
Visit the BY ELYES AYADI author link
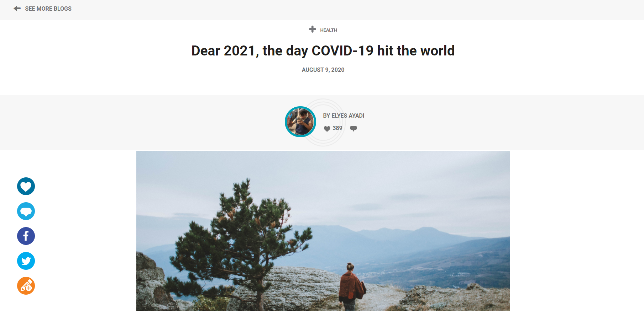coord(344,116)
